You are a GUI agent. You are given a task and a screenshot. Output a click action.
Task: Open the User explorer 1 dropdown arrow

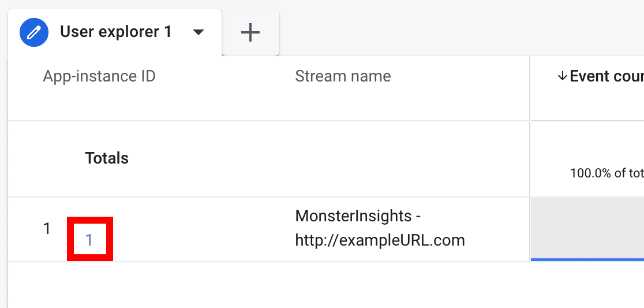point(199,32)
